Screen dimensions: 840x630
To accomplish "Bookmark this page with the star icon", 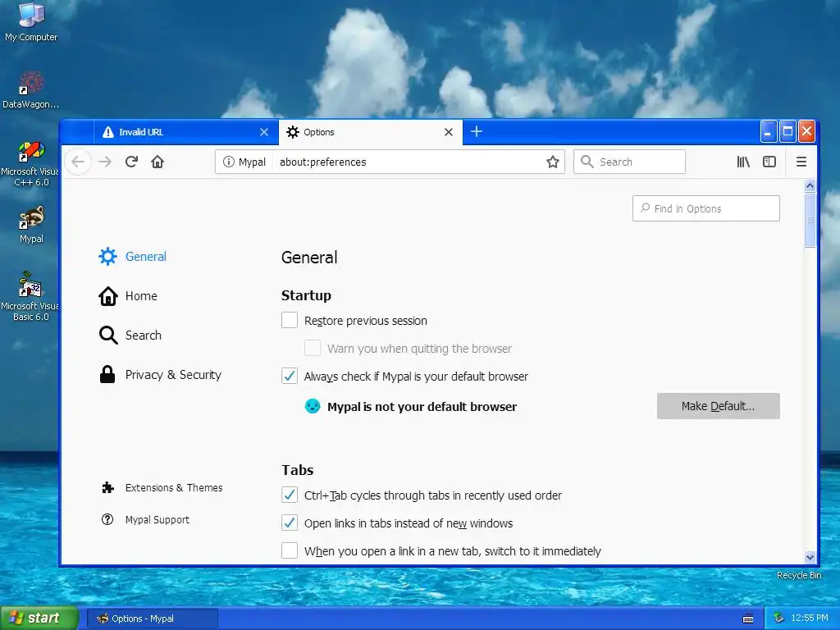I will tap(552, 162).
